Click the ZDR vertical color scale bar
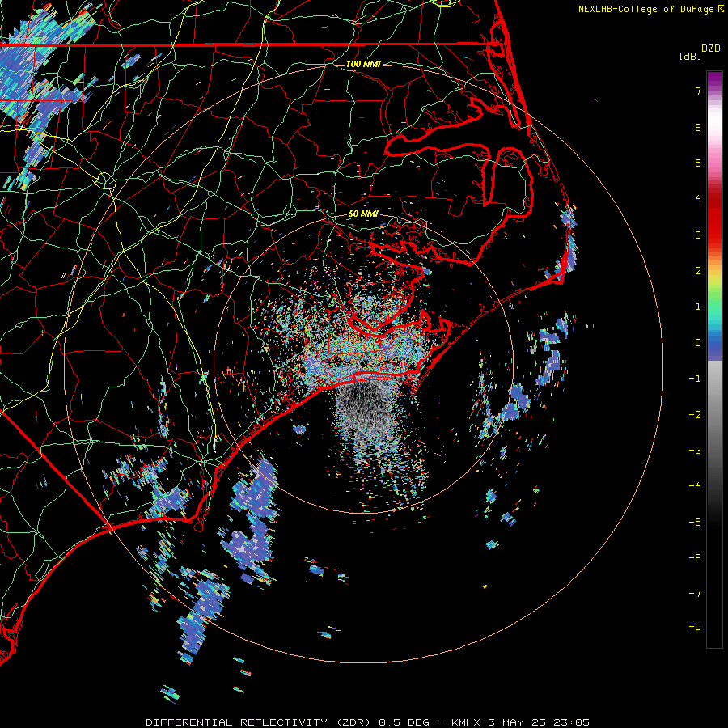 [x=714, y=360]
